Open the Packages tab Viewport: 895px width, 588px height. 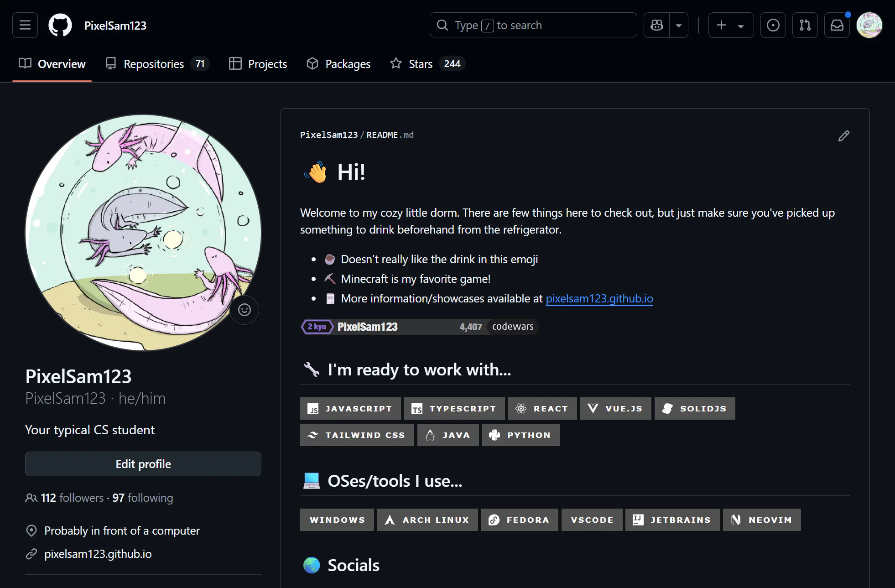[x=338, y=64]
